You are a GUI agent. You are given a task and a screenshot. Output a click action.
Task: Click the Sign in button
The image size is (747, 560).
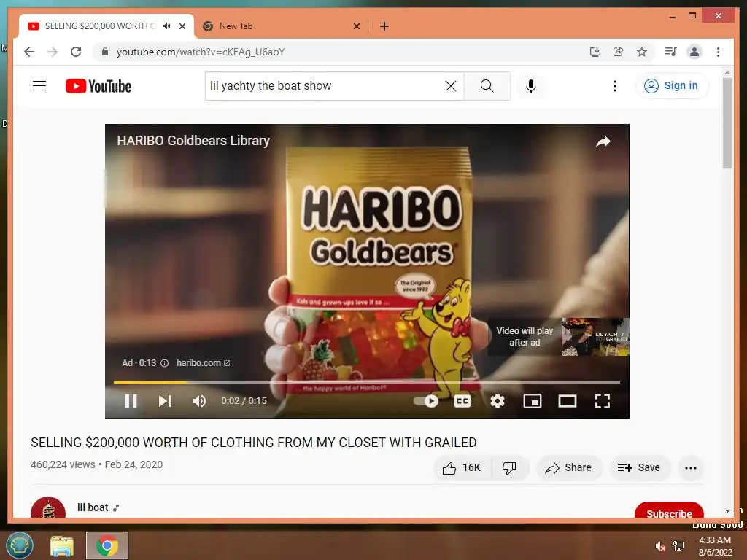[672, 86]
